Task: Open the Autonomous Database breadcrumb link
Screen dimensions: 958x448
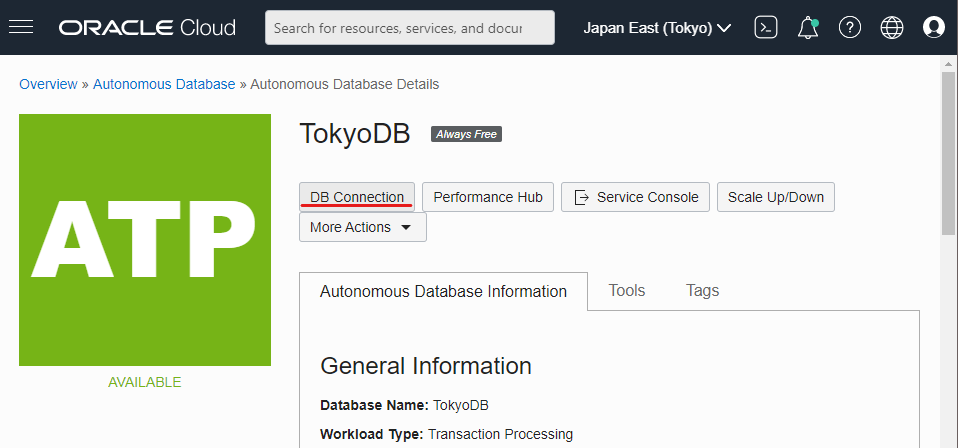Action: pyautogui.click(x=164, y=84)
